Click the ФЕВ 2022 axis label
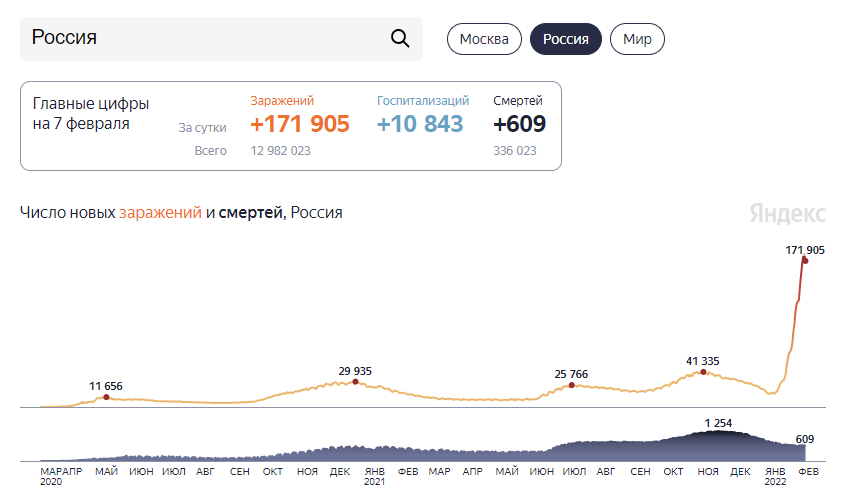This screenshot has height=497, width=849. pos(809,470)
